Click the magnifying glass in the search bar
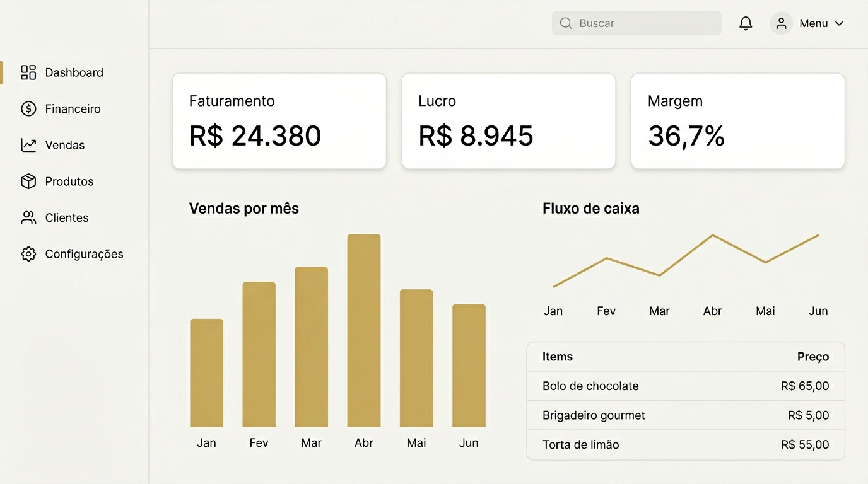 tap(566, 23)
